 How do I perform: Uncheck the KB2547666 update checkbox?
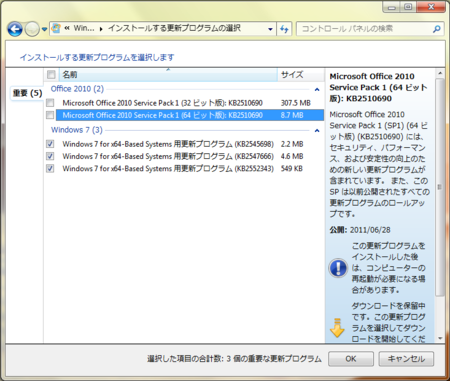click(50, 156)
